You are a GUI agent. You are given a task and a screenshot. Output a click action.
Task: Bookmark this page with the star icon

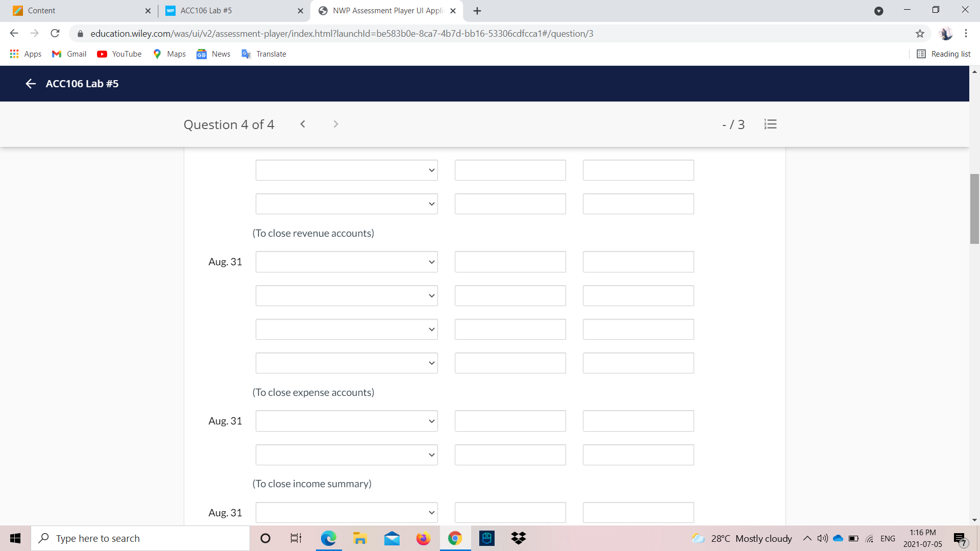click(920, 34)
